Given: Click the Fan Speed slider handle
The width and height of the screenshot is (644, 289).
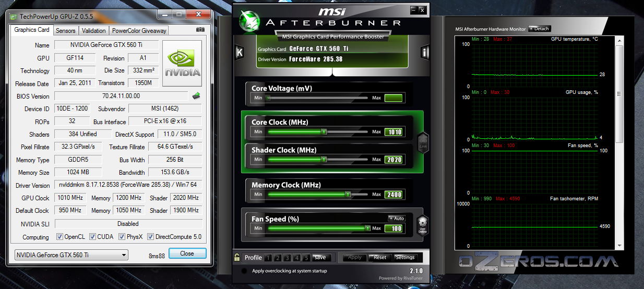Looking at the screenshot, I should tap(367, 228).
